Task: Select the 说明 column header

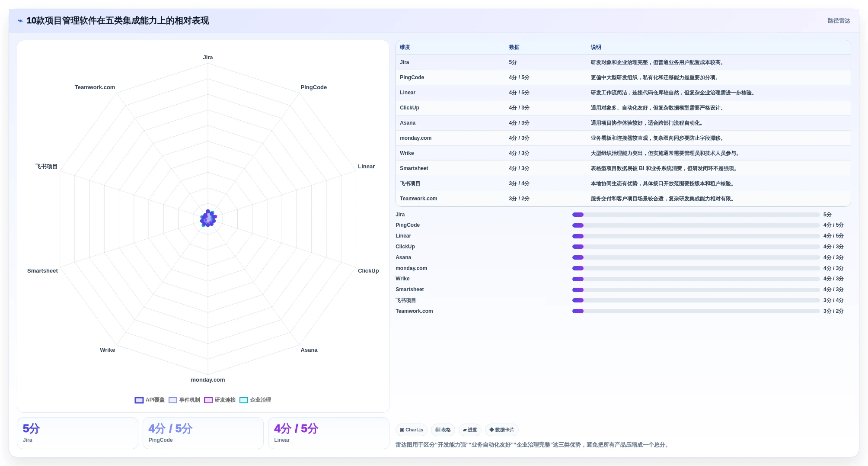Action: (596, 48)
